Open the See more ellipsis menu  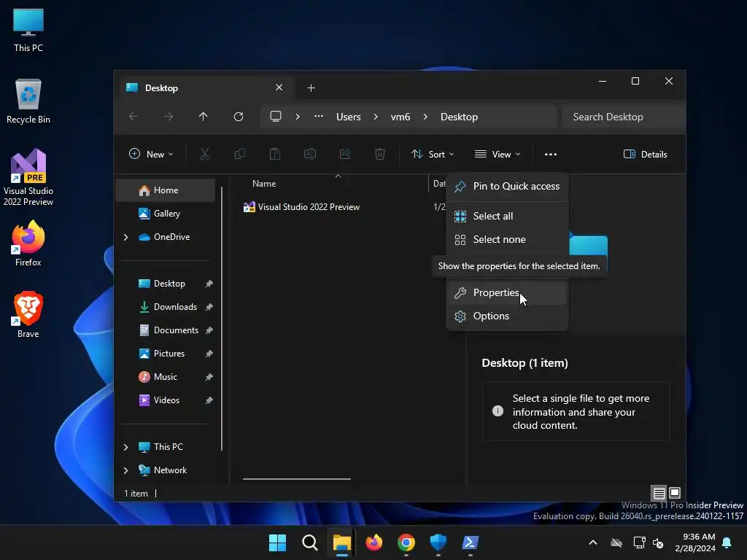[x=551, y=155]
